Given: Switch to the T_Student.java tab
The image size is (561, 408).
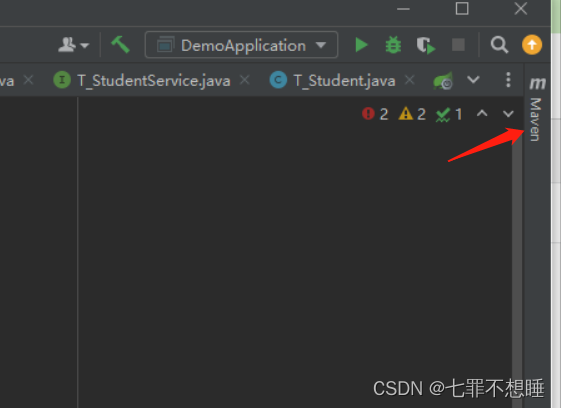Looking at the screenshot, I should [344, 81].
